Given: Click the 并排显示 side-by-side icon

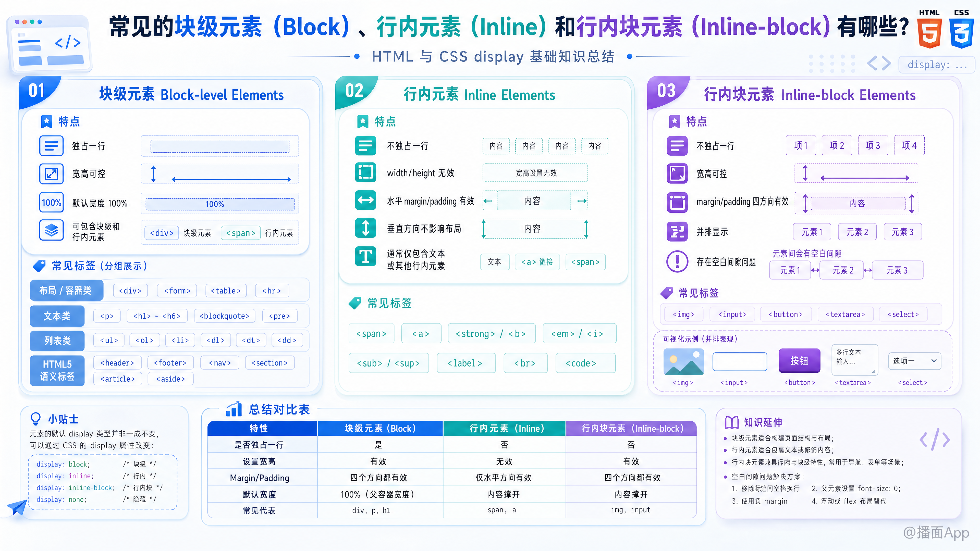Looking at the screenshot, I should click(x=677, y=232).
